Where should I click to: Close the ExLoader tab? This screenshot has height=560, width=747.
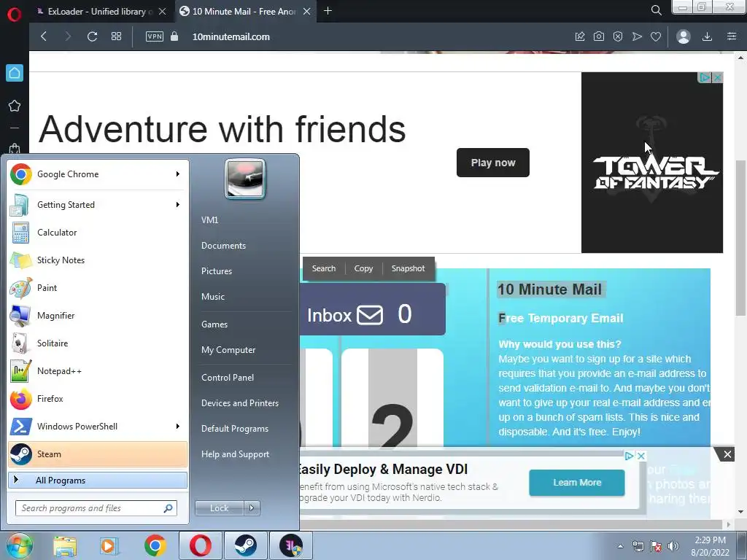(163, 12)
